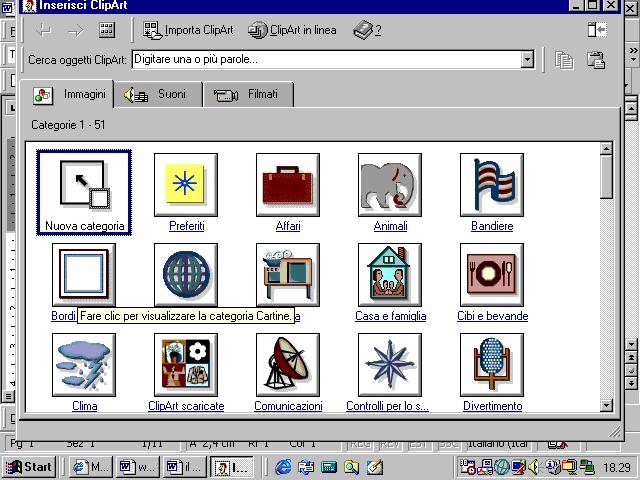The width and height of the screenshot is (640, 480).
Task: Open the Clima storm cloud category
Action: [84, 365]
